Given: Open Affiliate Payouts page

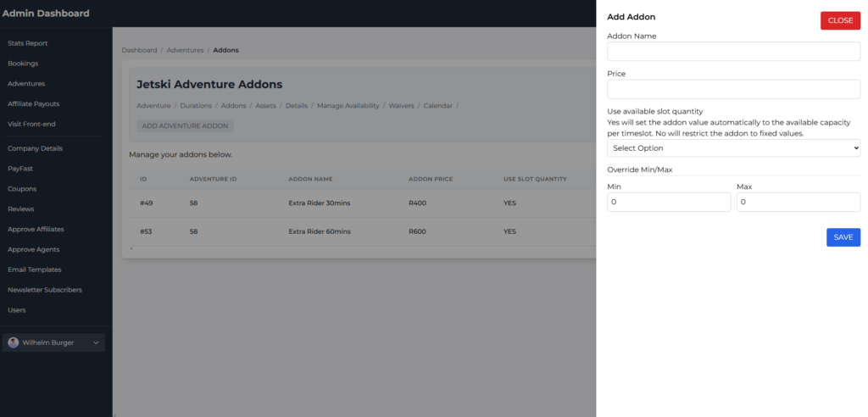Looking at the screenshot, I should [33, 104].
